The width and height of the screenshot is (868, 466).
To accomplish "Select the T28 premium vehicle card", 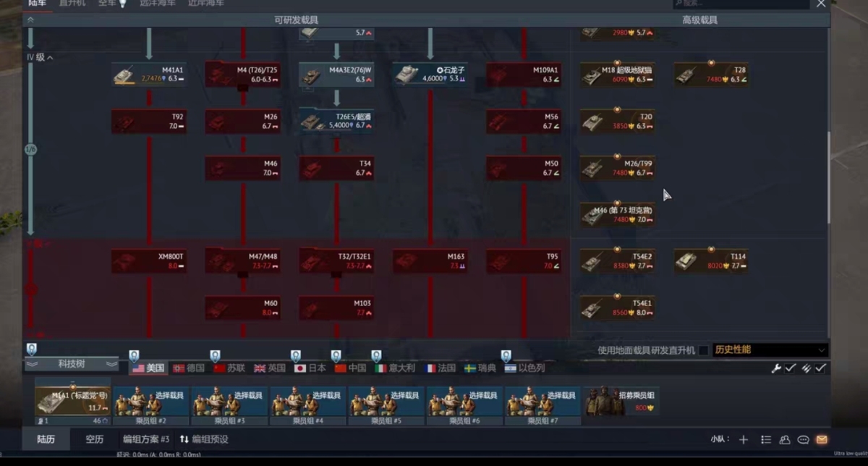I will (711, 75).
